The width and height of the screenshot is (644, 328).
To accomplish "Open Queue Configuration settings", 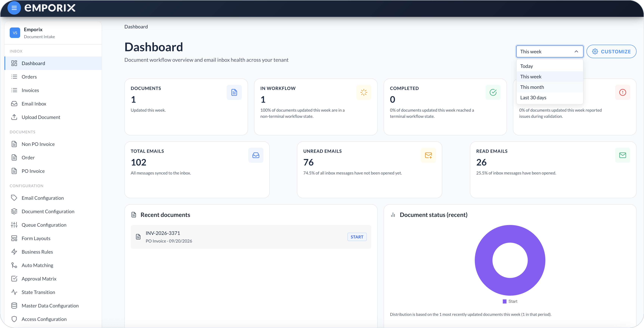I will 53,225.
